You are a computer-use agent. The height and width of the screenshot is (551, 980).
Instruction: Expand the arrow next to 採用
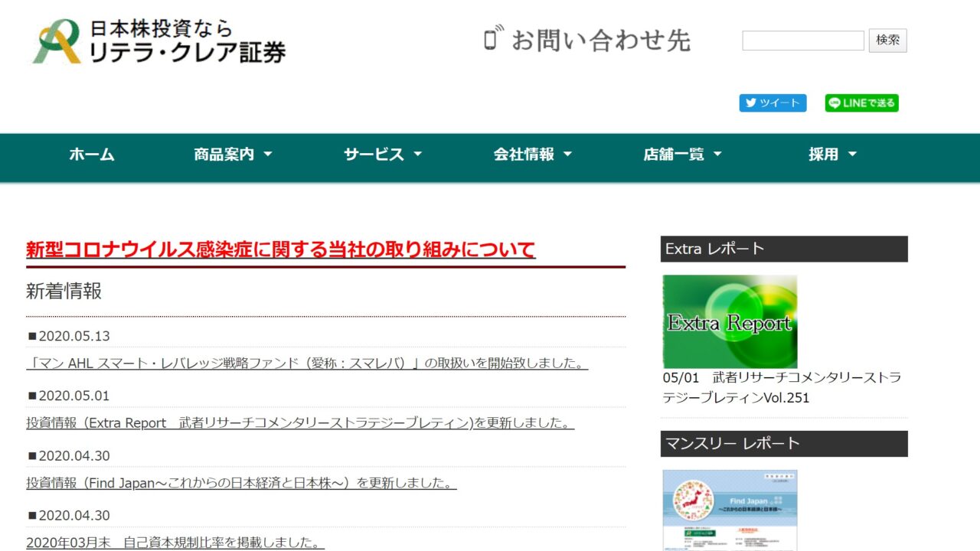point(852,155)
